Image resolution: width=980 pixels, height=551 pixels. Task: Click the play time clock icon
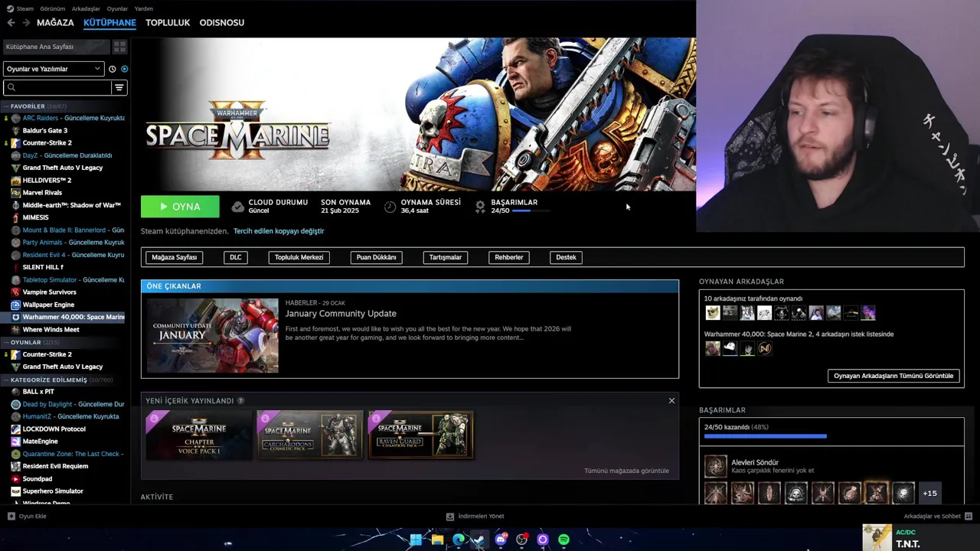(x=390, y=207)
